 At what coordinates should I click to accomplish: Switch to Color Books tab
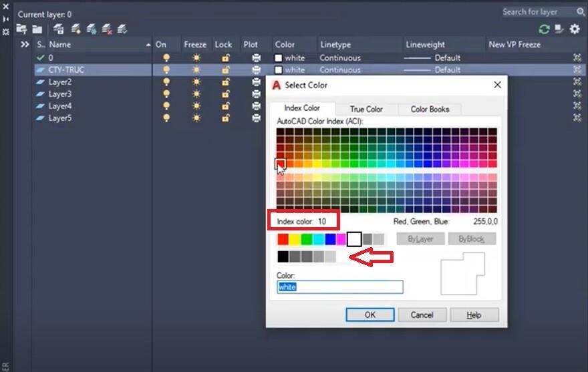[x=430, y=109]
